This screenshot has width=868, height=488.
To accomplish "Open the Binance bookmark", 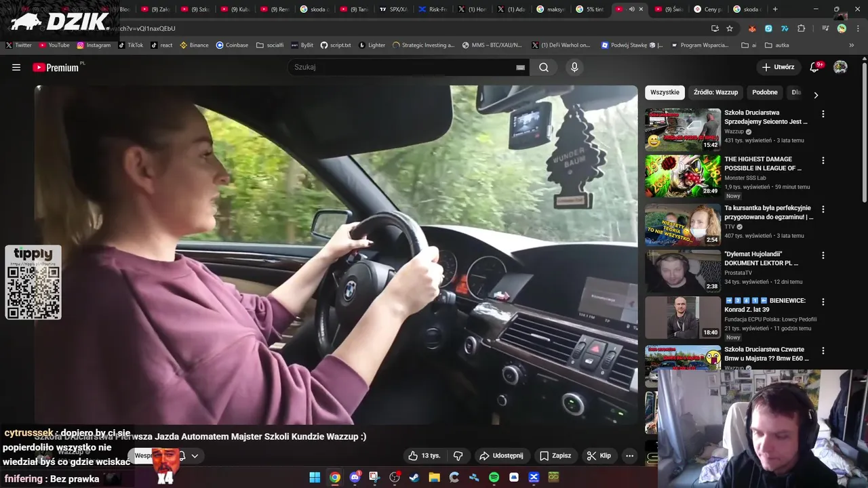I will (194, 45).
